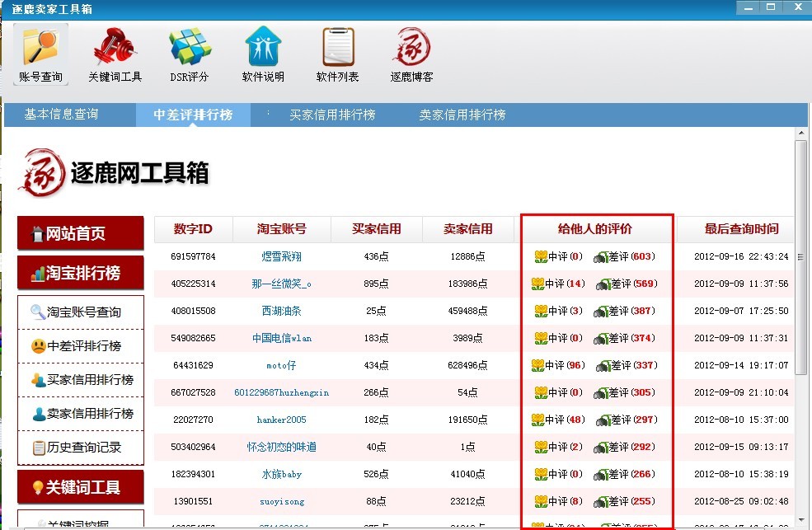The image size is (812, 530).
Task: Click the 差评 icon in suoyisong row
Action: (x=601, y=501)
